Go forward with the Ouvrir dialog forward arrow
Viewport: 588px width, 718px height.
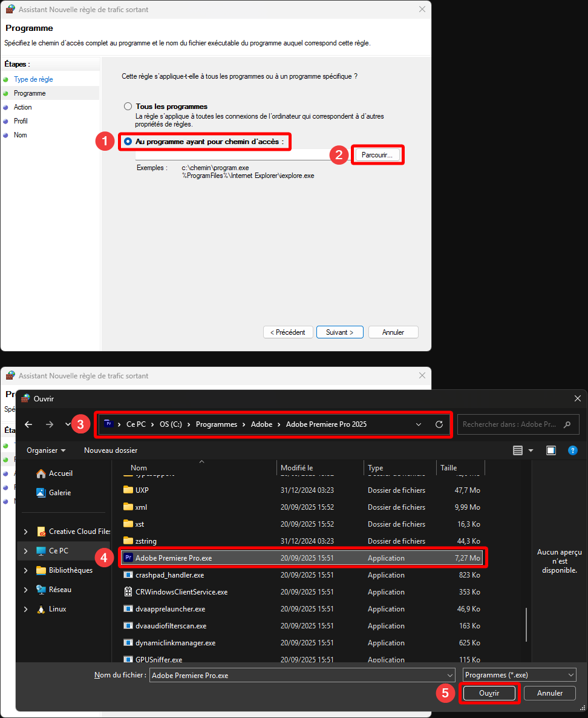coord(50,424)
